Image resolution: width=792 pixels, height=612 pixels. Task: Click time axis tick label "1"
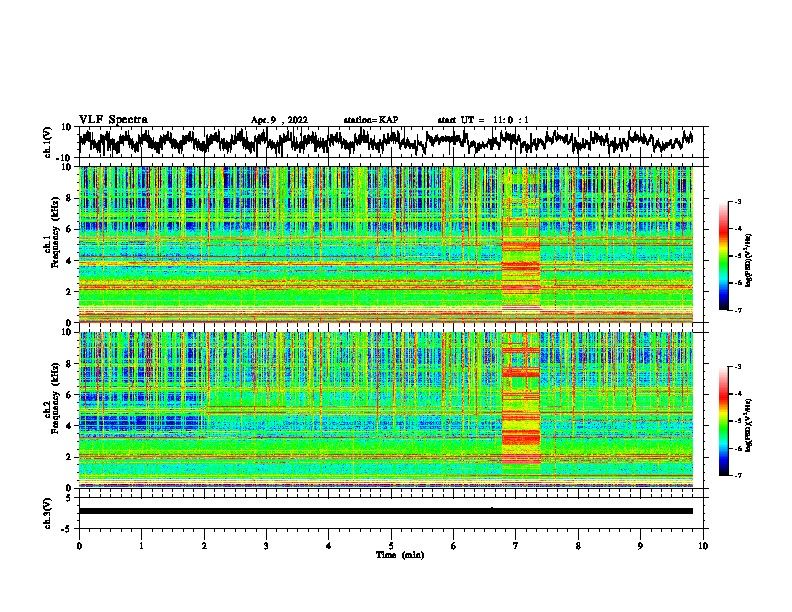click(141, 546)
